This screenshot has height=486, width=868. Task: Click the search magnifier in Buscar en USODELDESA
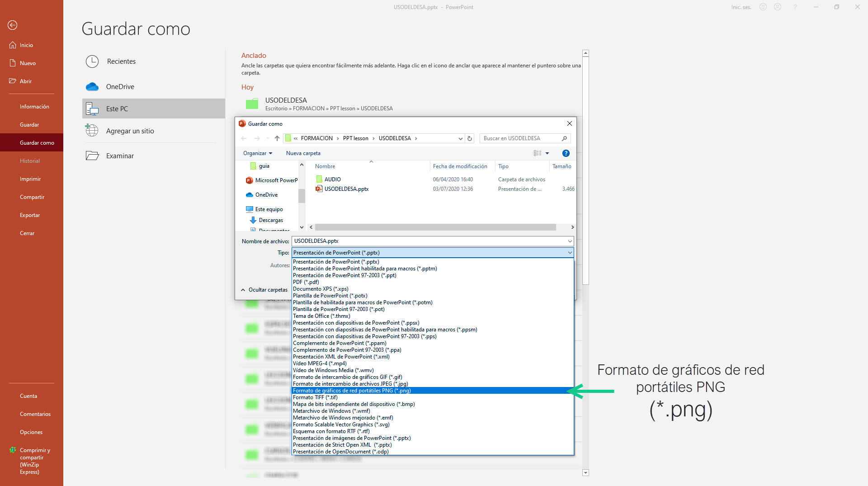564,138
